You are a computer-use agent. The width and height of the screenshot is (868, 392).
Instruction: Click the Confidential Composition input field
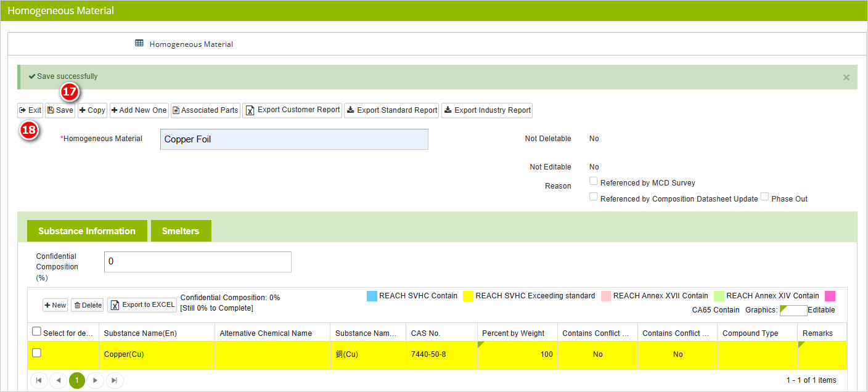click(198, 262)
